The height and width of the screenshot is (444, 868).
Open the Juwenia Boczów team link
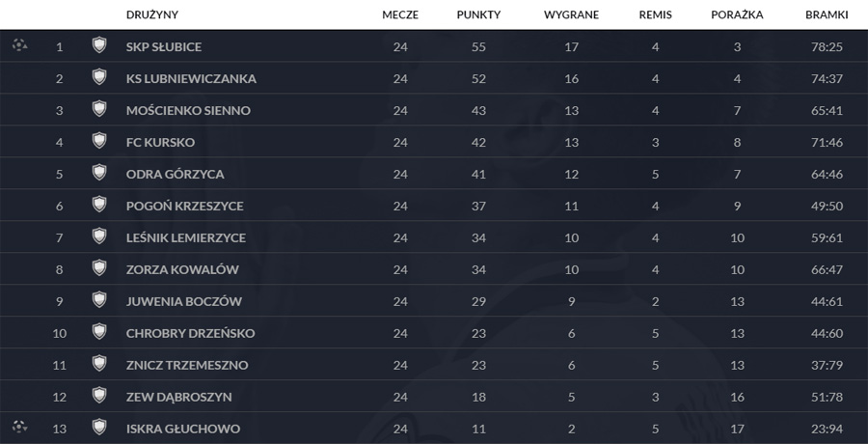183,301
